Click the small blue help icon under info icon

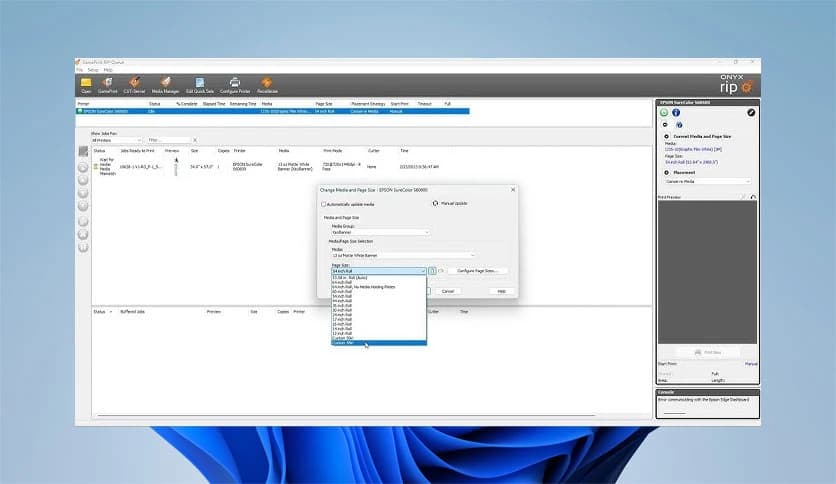(679, 125)
